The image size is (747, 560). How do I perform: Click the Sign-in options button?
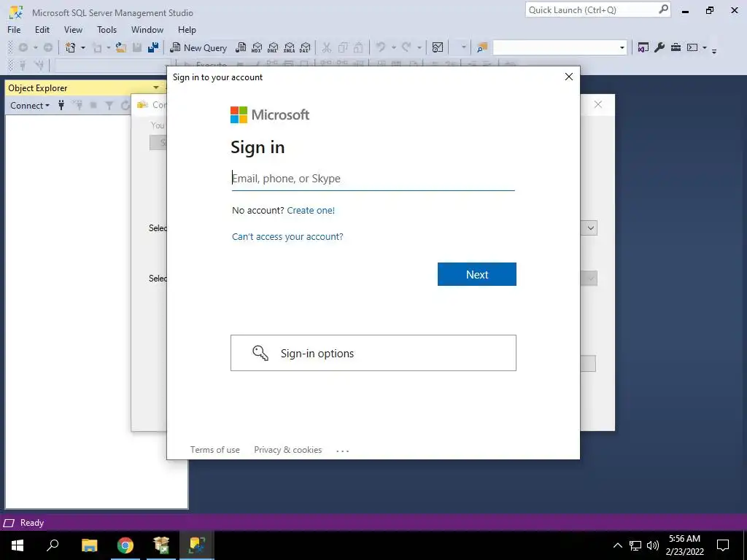373,353
